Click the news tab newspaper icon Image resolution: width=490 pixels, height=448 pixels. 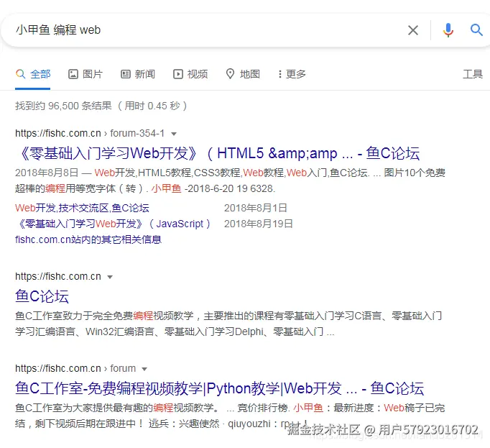[126, 74]
